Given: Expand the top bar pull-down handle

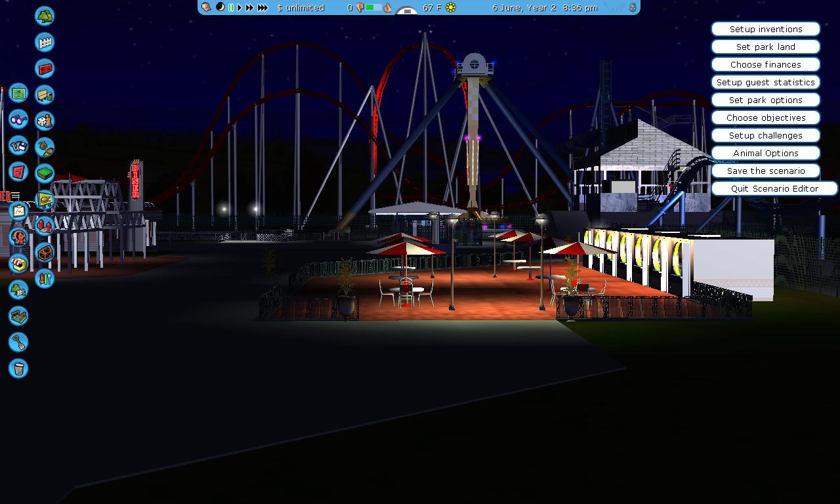Looking at the screenshot, I should 408,11.
